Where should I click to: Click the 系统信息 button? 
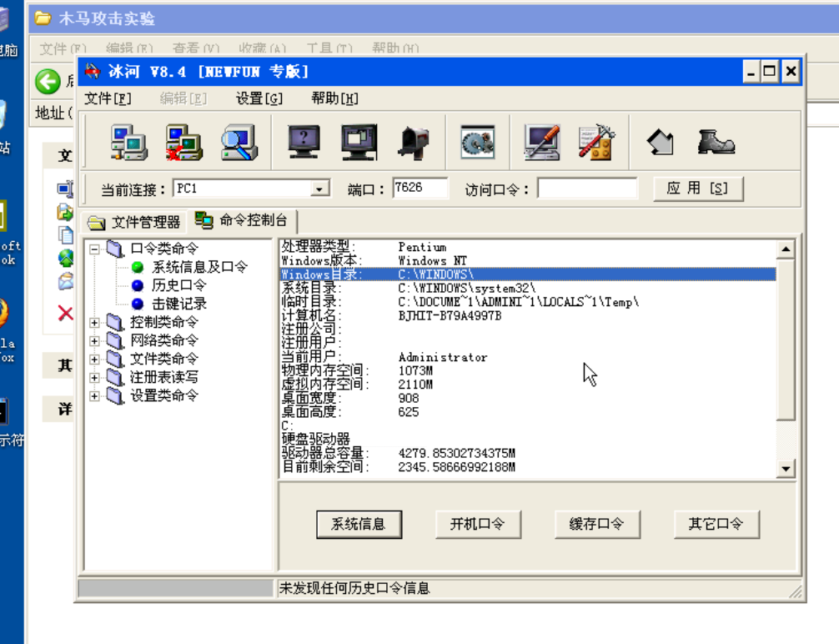(359, 524)
